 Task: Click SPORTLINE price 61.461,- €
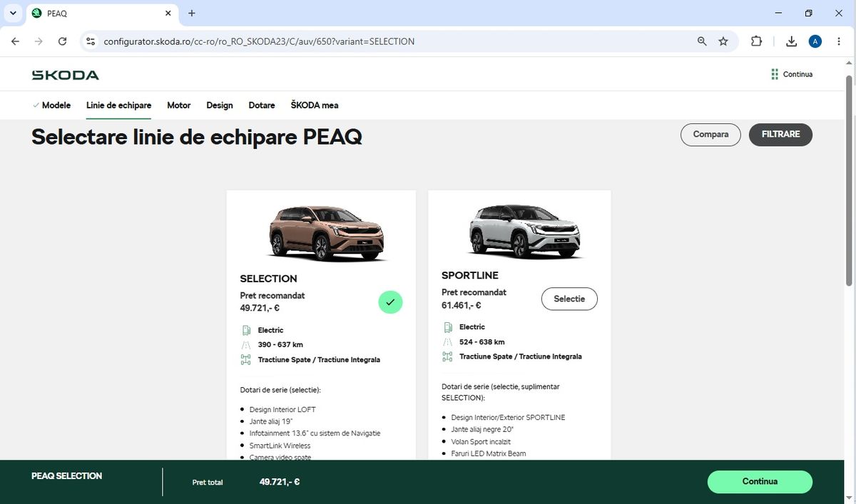[462, 305]
